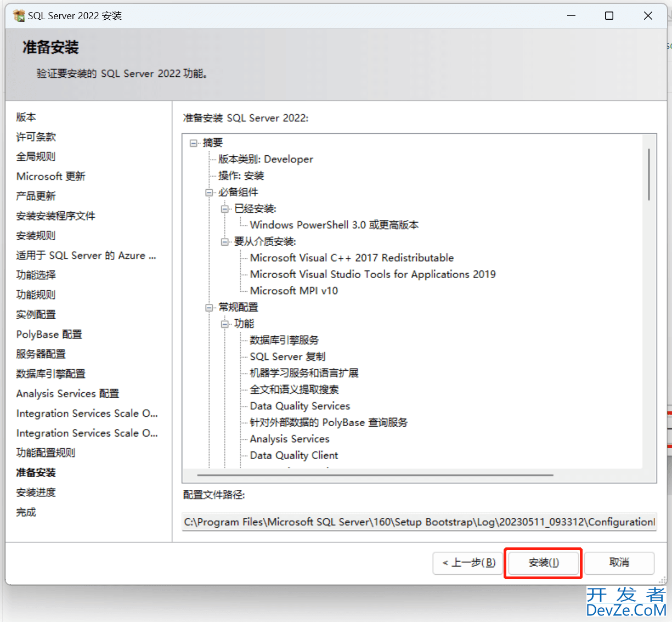Viewport: 672px width, 622px height.
Task: Select 产品更新 step in sidebar
Action: tap(36, 196)
